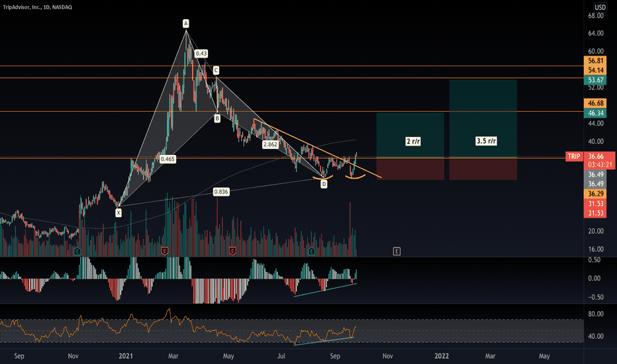Click the 2022 time axis label
Screen dimensions: 617x364
pos(442,356)
